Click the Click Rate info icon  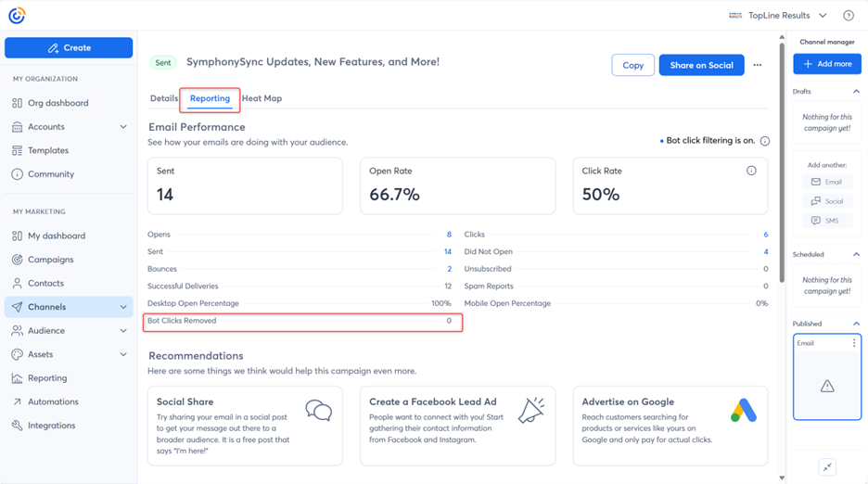pos(751,171)
